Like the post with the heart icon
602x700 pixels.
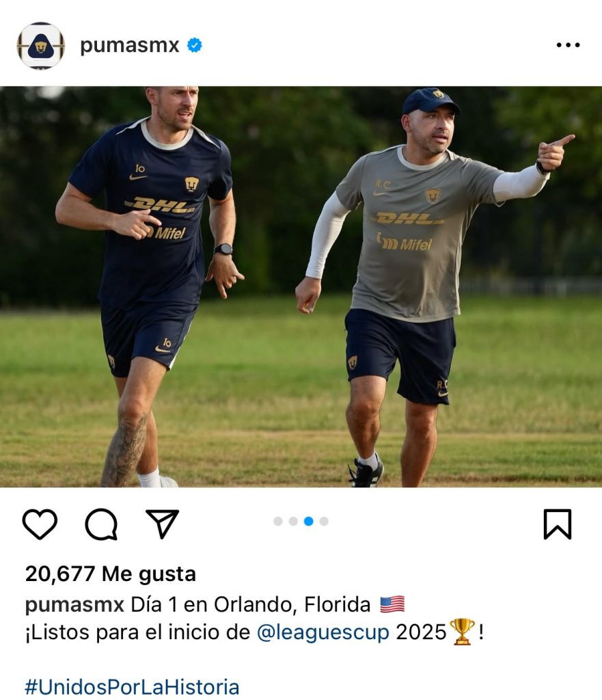click(x=40, y=524)
